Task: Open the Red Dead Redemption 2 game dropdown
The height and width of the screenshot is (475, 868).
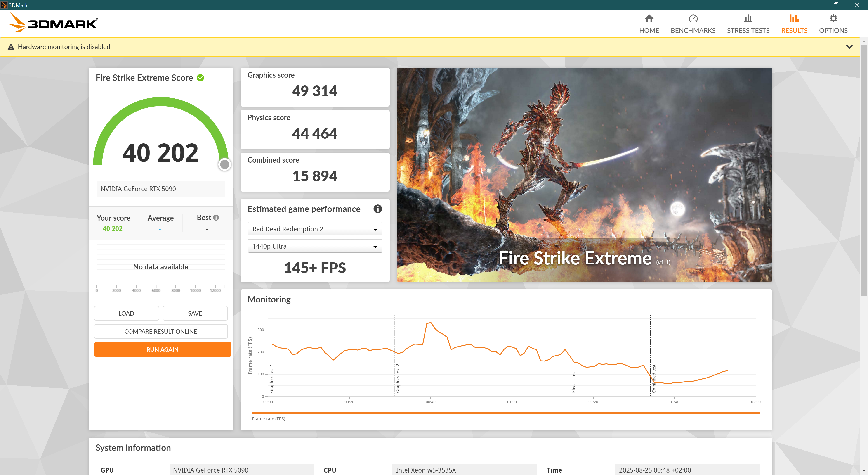Action: 315,229
